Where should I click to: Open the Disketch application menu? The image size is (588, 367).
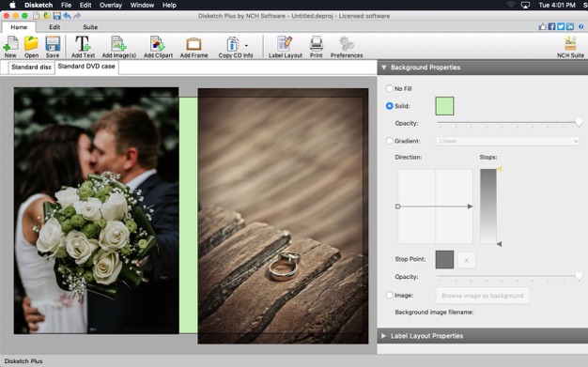[39, 5]
